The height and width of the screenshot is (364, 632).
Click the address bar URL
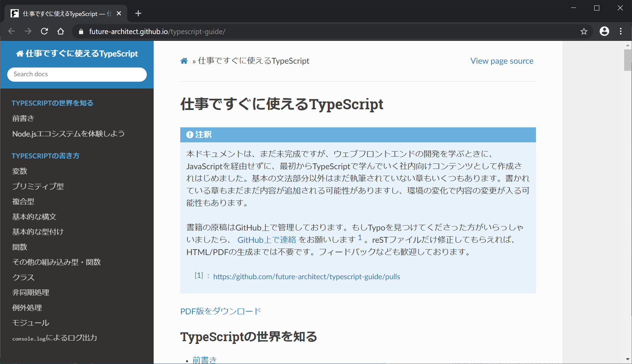tap(157, 32)
